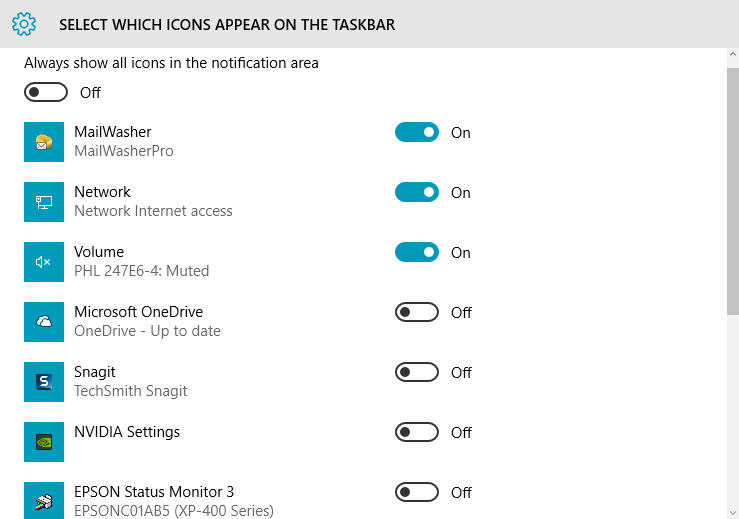The image size is (739, 519).
Task: Disable the Network icon toggle
Action: click(x=417, y=192)
